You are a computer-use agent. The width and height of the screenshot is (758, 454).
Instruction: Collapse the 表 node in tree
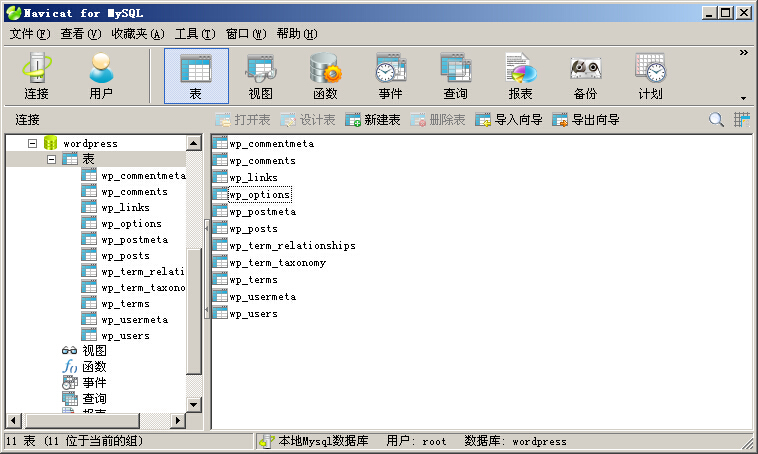[52, 160]
